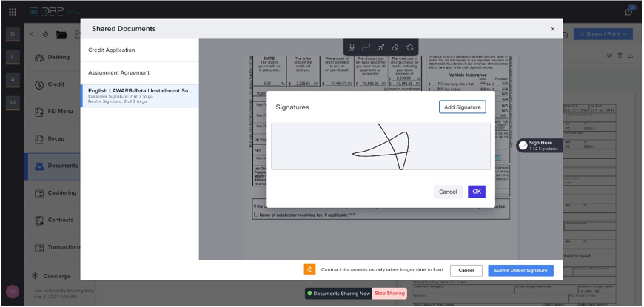Screen dimensions: 644x307
Task: Close the Shared Documents dialog
Action: coord(552,29)
